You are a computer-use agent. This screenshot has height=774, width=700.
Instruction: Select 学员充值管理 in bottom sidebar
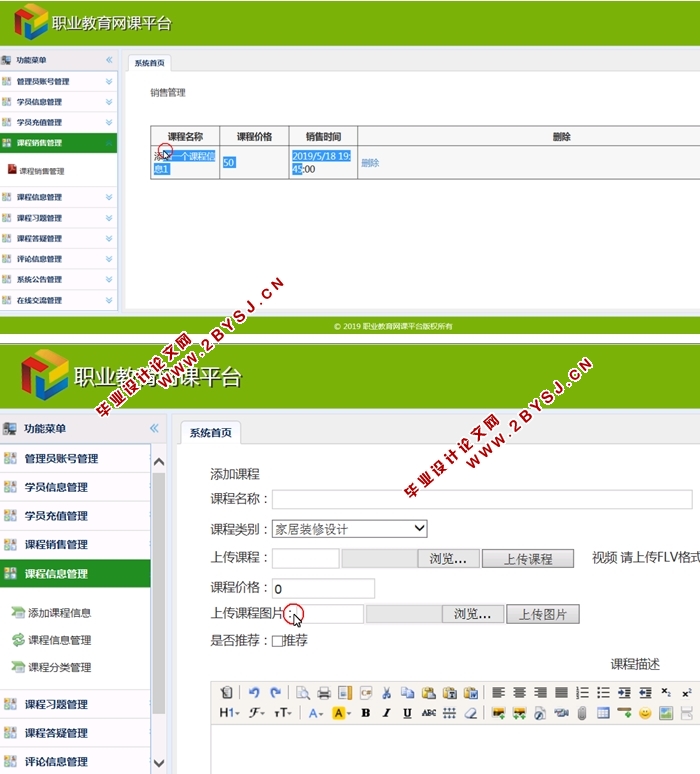click(75, 516)
